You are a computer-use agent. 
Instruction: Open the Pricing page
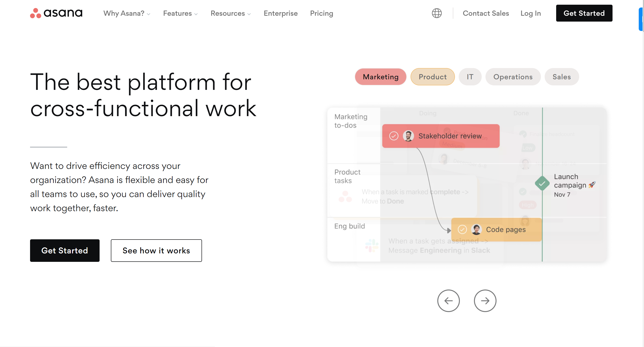tap(322, 13)
